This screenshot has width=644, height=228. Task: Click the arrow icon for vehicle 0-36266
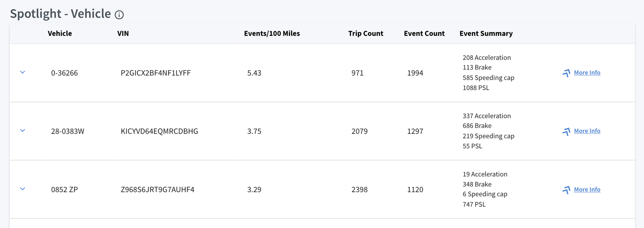(x=566, y=73)
